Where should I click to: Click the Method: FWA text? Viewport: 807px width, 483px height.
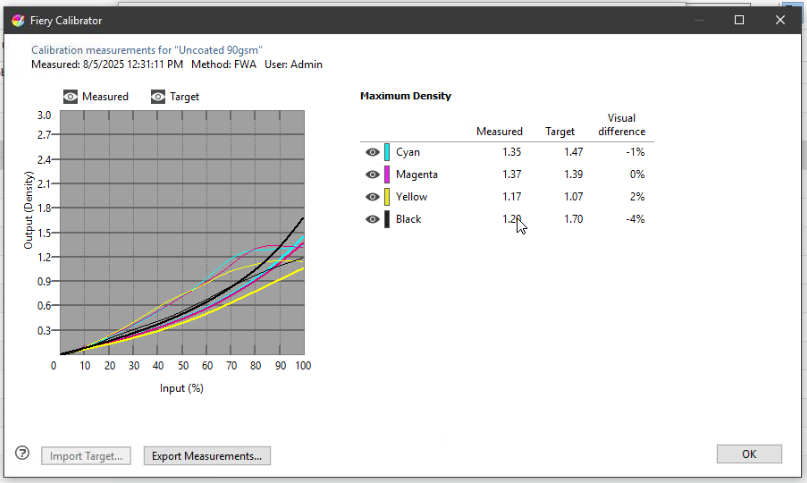[x=224, y=65]
